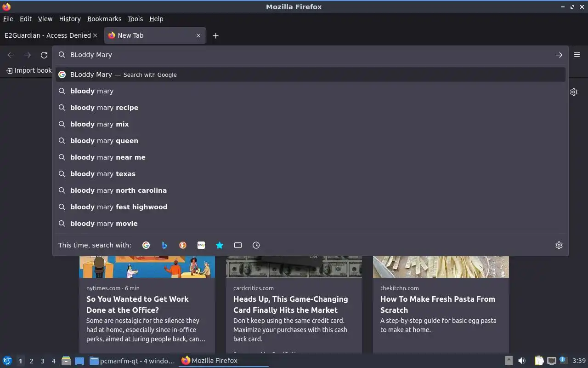Open the file manager quick launch icon
588x368 pixels.
tap(66, 361)
